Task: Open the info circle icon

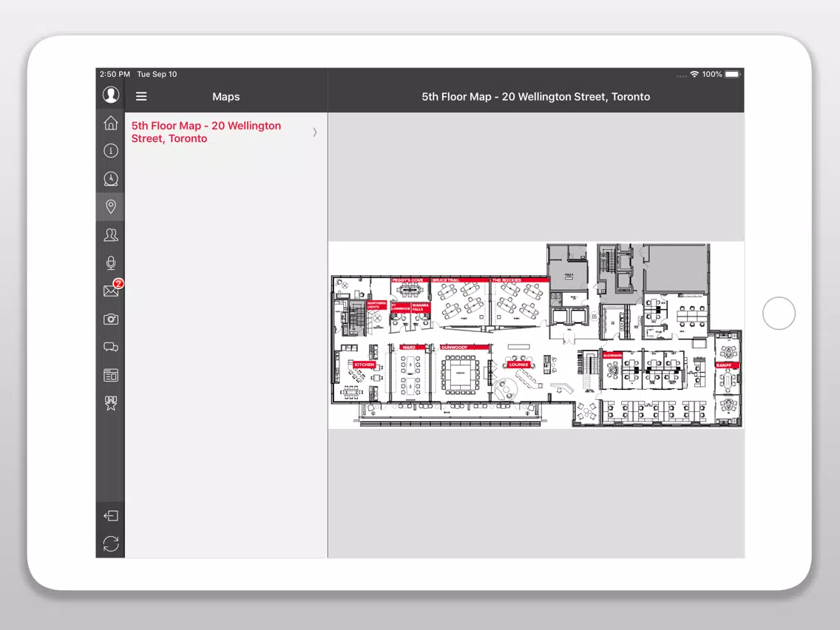Action: click(x=111, y=151)
